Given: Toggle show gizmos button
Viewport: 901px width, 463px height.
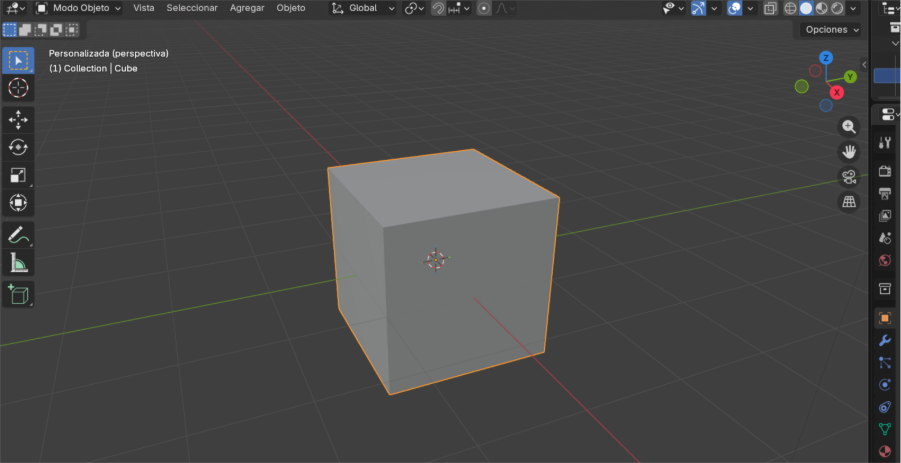Looking at the screenshot, I should [698, 8].
